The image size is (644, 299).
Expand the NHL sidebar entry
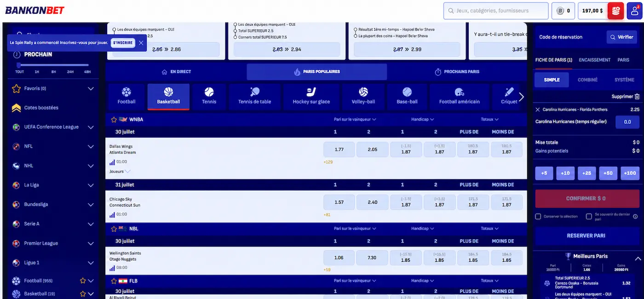point(91,166)
